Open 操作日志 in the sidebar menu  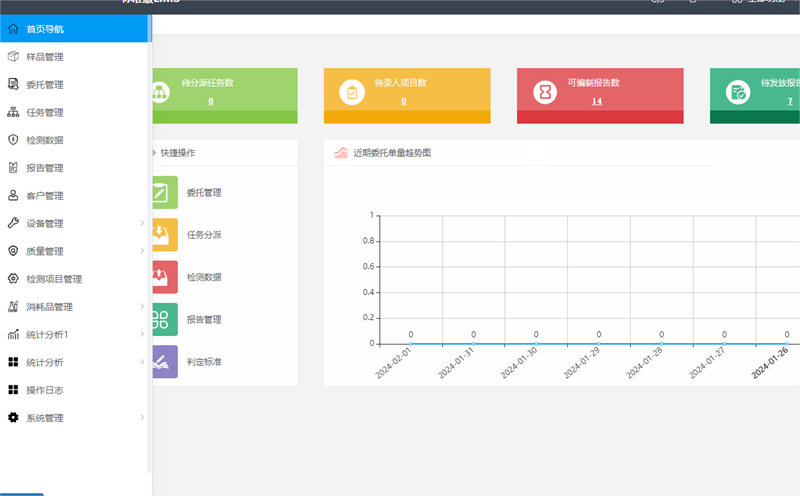click(x=45, y=390)
